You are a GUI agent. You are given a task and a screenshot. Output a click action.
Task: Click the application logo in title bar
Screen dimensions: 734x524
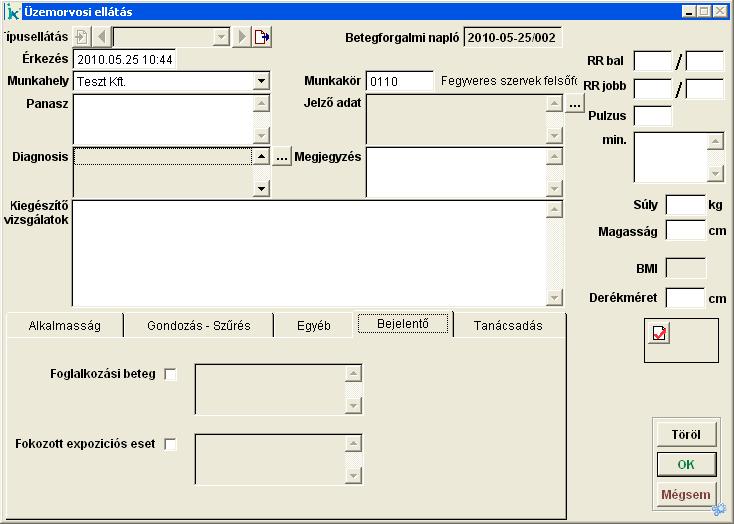11,11
